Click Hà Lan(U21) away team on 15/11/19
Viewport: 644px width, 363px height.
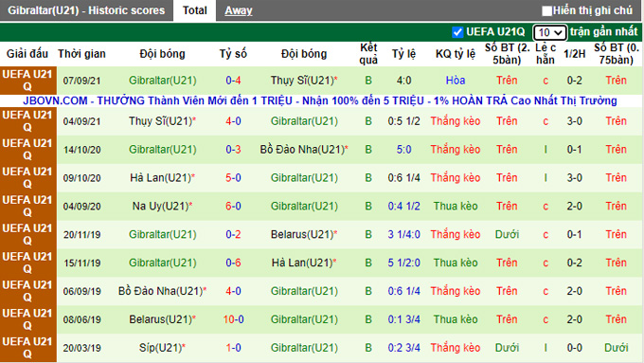pyautogui.click(x=304, y=263)
